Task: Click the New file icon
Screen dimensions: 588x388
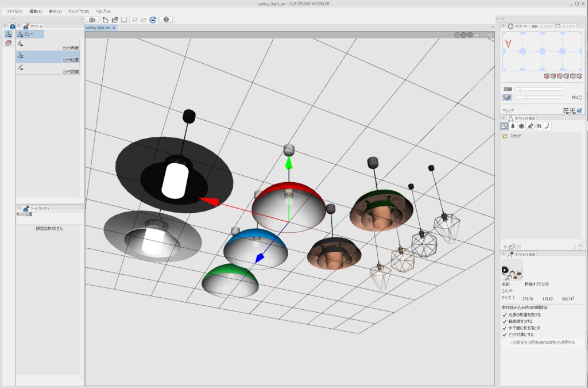Action: [106, 20]
